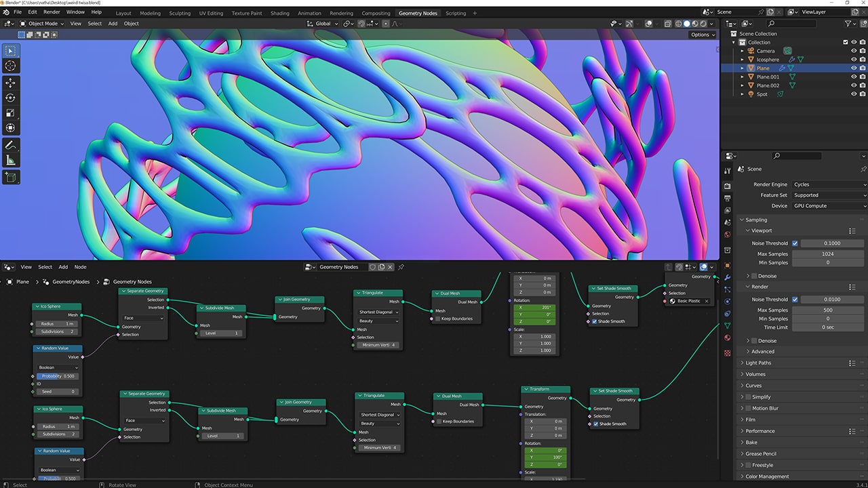Screen dimensions: 868x488
Task: Click the Probability slider on Random Value node
Action: tap(58, 376)
